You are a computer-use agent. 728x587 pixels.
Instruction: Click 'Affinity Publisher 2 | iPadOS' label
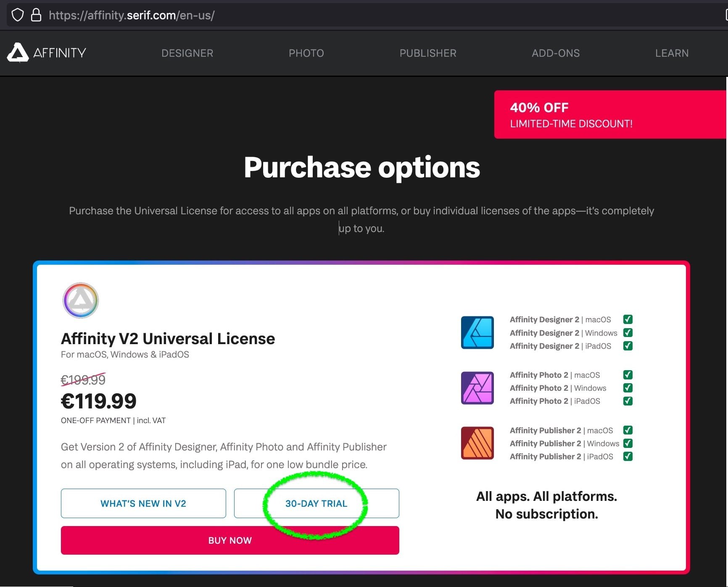562,456
